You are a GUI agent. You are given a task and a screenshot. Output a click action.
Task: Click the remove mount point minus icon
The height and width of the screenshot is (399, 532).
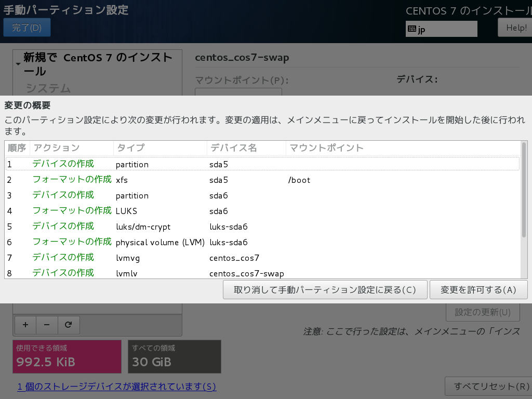pos(47,325)
